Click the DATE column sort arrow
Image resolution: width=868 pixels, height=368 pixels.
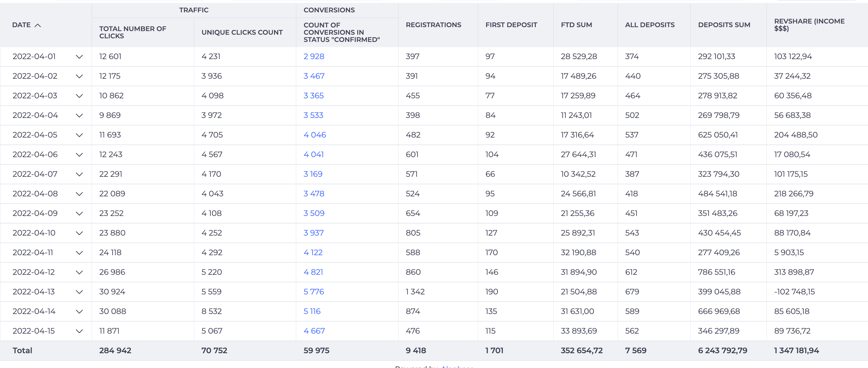(x=38, y=25)
